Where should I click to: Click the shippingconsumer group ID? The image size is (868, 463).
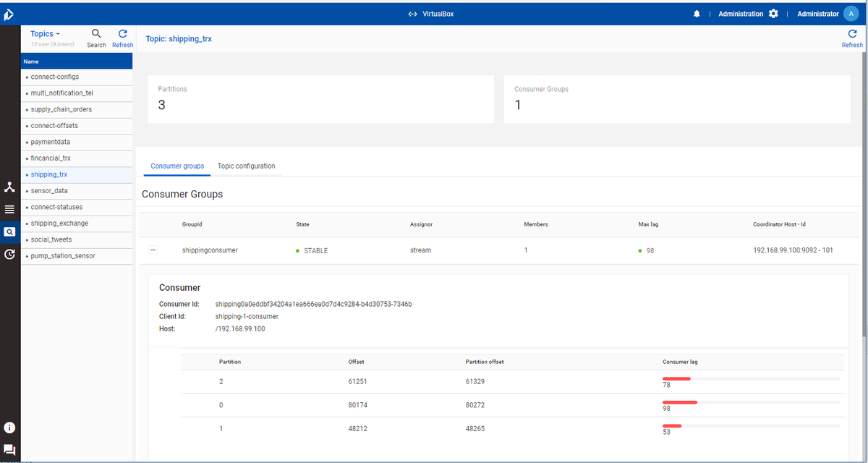(x=210, y=250)
